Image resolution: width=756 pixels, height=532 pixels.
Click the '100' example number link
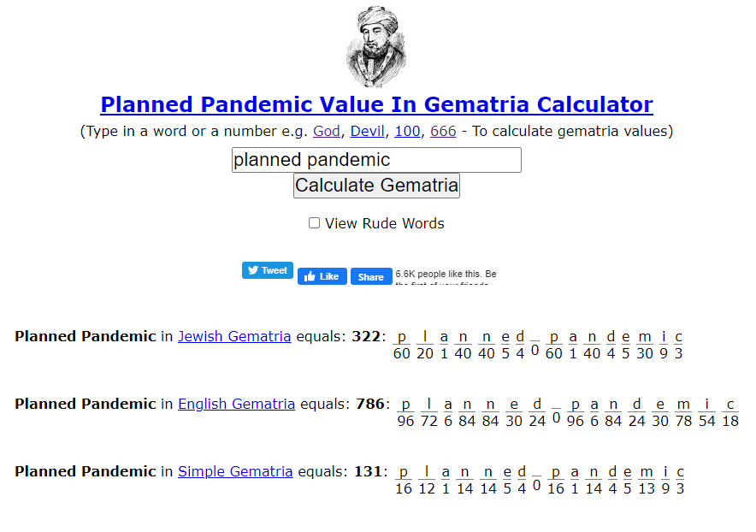click(407, 132)
